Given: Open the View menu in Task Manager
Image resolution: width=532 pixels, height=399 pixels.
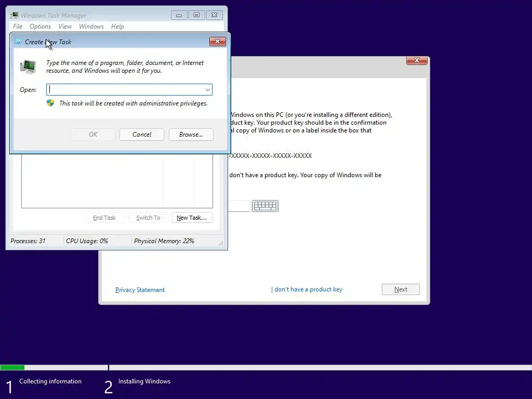Looking at the screenshot, I should [x=65, y=26].
